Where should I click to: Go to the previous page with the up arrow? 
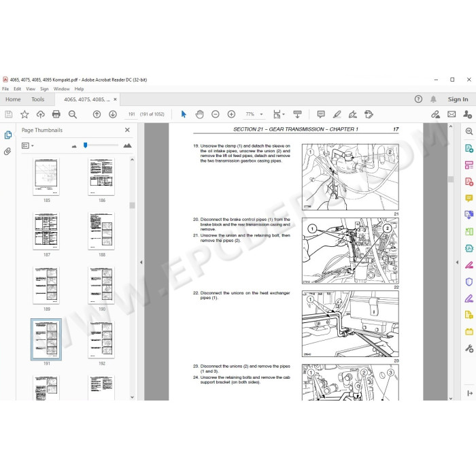click(x=97, y=114)
